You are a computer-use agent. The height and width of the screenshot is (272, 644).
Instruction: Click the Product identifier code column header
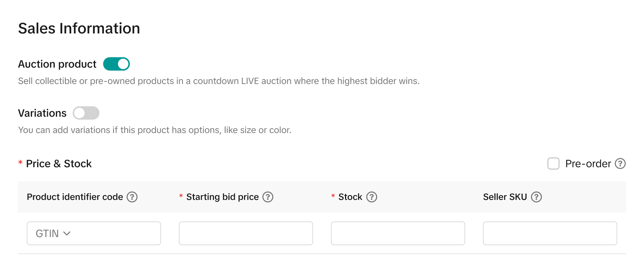tap(75, 197)
